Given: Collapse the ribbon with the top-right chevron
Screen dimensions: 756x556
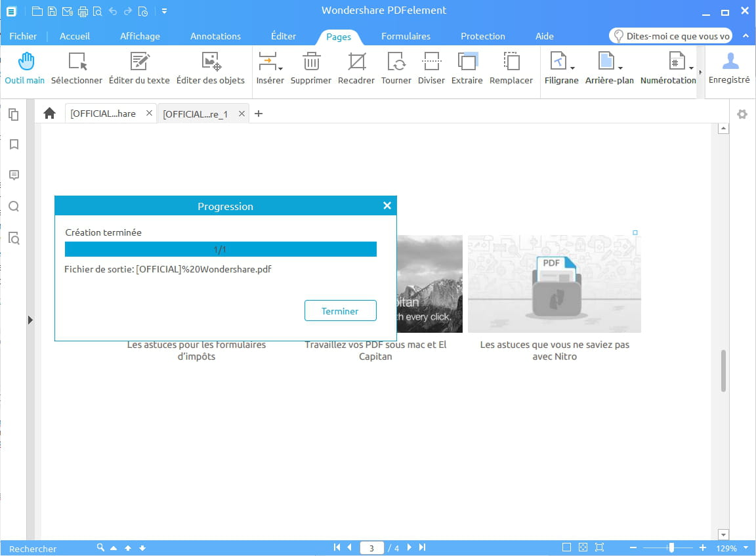Looking at the screenshot, I should point(746,35).
